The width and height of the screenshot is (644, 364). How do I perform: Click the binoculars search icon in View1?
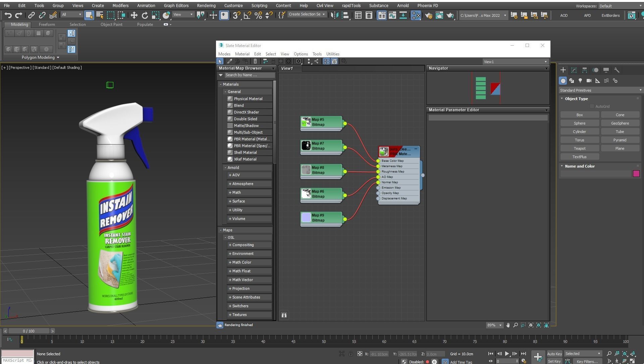(284, 315)
